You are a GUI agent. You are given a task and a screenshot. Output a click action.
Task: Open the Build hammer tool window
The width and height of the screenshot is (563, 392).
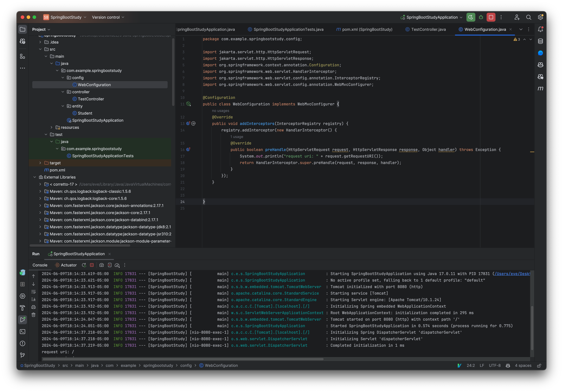(23, 308)
